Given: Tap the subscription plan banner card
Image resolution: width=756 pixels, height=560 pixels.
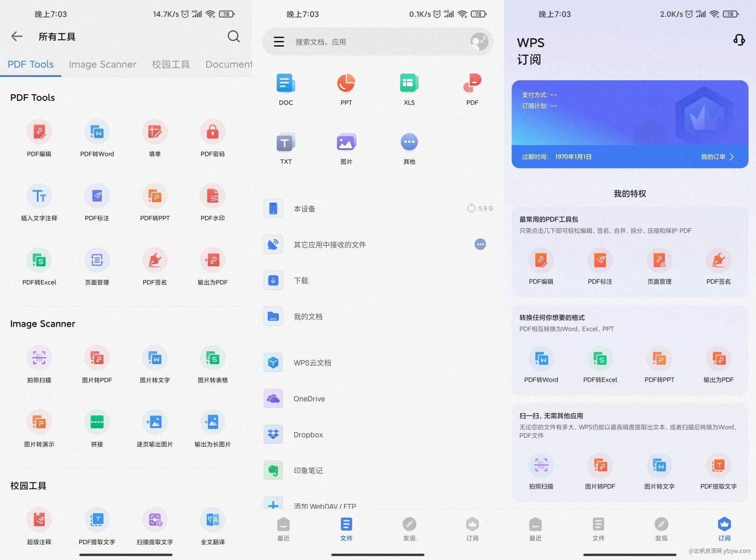Looking at the screenshot, I should (630, 124).
